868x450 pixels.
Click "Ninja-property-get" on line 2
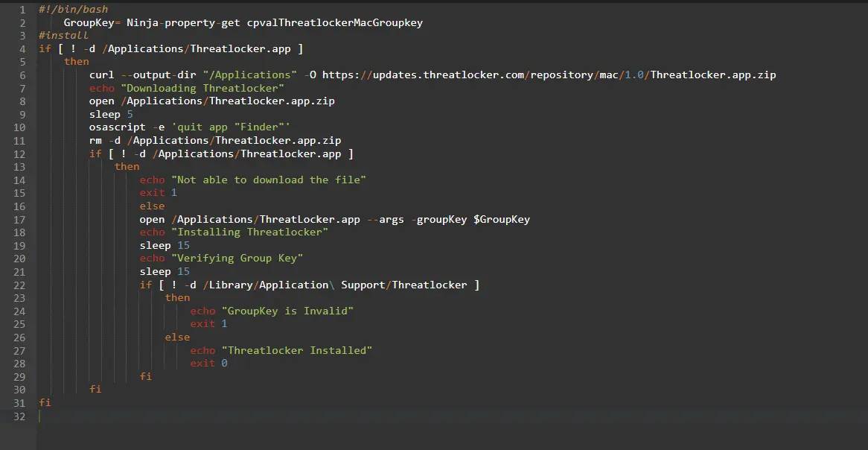(183, 22)
